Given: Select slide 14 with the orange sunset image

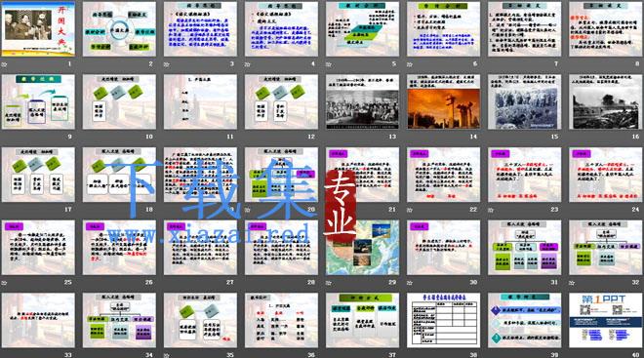Looking at the screenshot, I should [x=444, y=101].
